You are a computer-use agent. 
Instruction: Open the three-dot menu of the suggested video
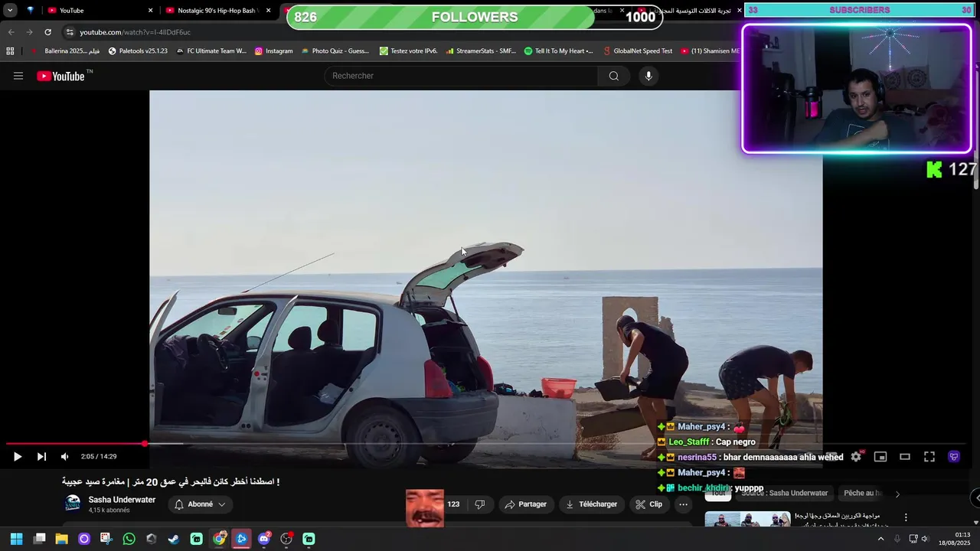pos(906,517)
